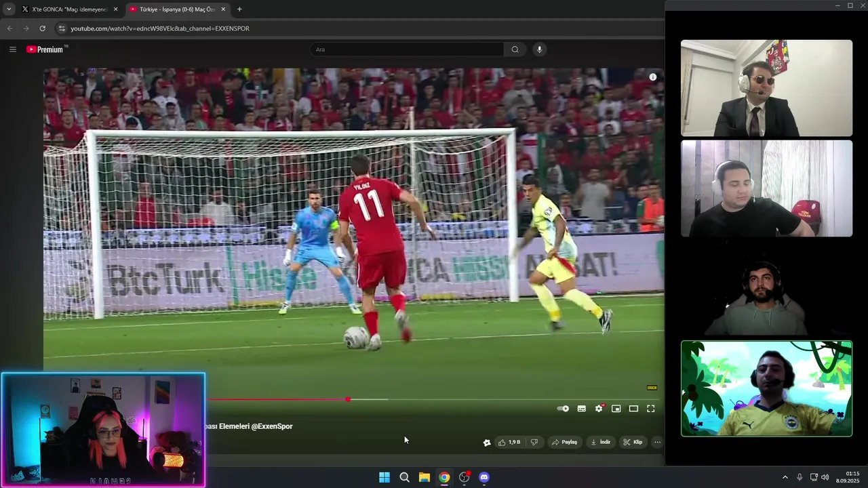Go to YouTube Premium home logo
The height and width of the screenshot is (488, 868).
(46, 49)
